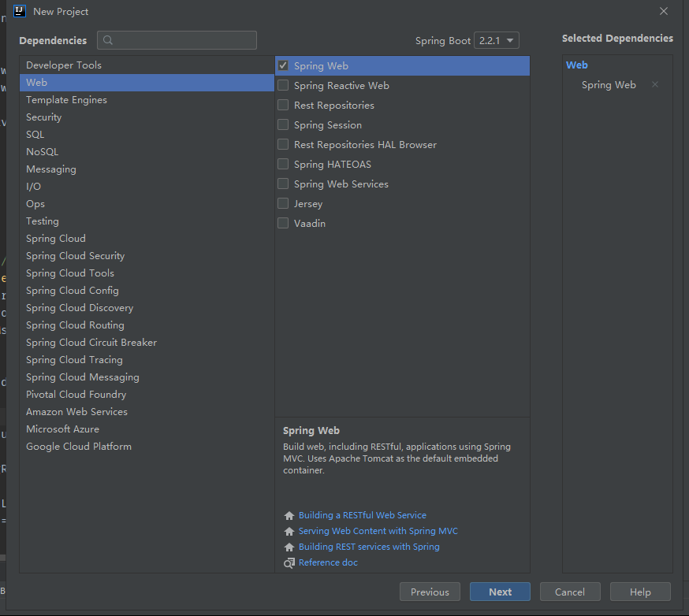Select the SQL category
689x616 pixels.
point(147,135)
